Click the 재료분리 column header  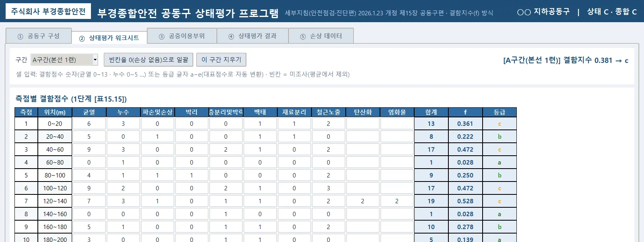(x=294, y=112)
